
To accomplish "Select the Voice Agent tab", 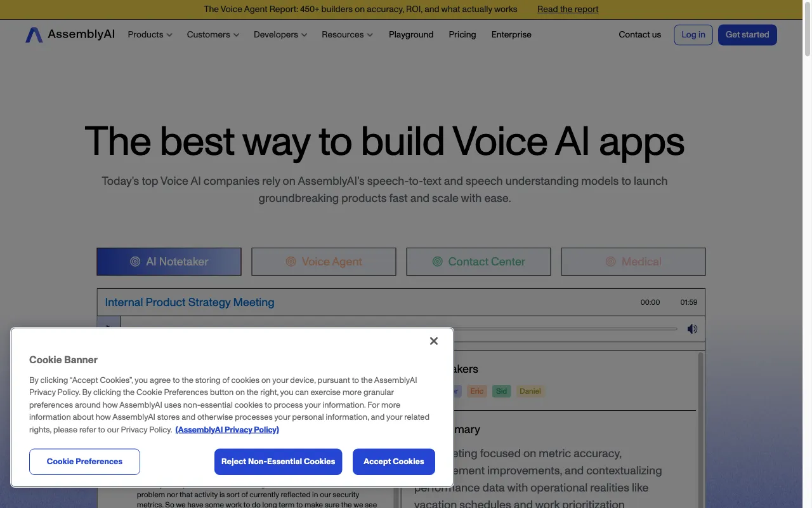I will (x=324, y=262).
